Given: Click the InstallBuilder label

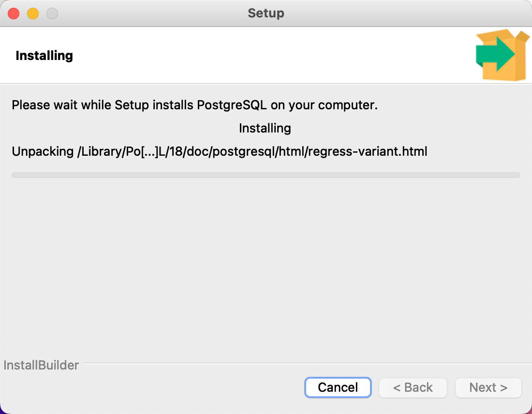Looking at the screenshot, I should pos(41,365).
